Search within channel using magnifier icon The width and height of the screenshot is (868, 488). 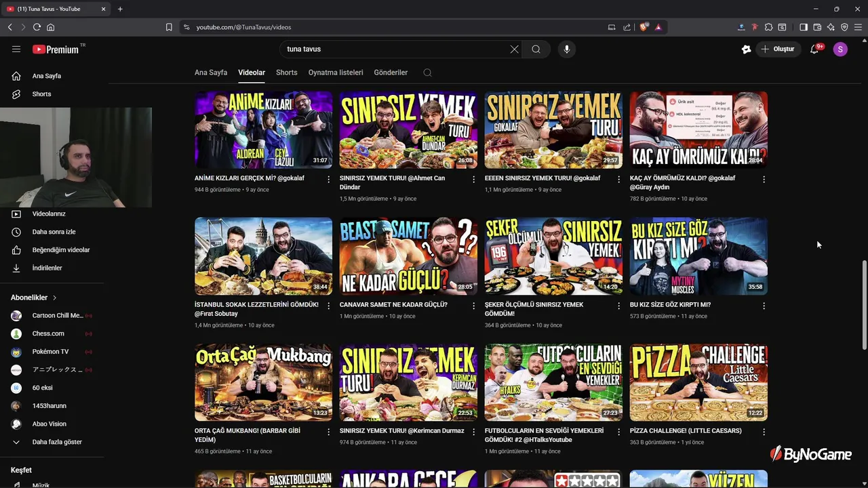[x=427, y=73]
